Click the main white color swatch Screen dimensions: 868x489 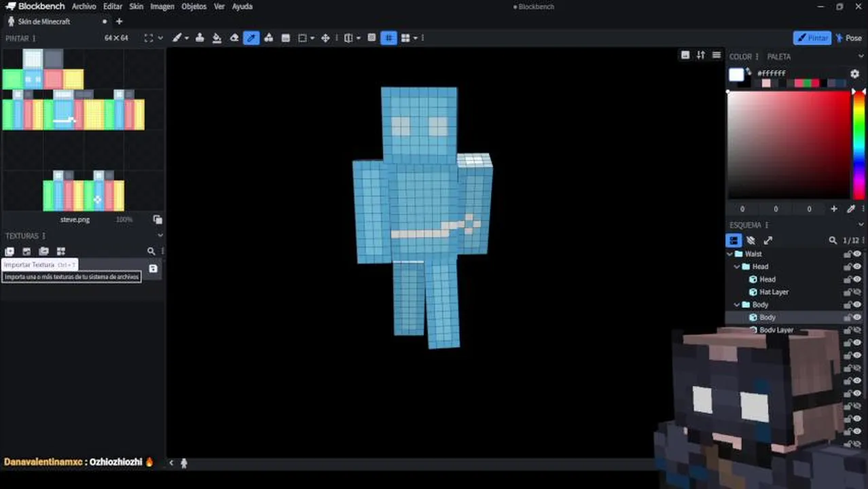[x=736, y=74]
